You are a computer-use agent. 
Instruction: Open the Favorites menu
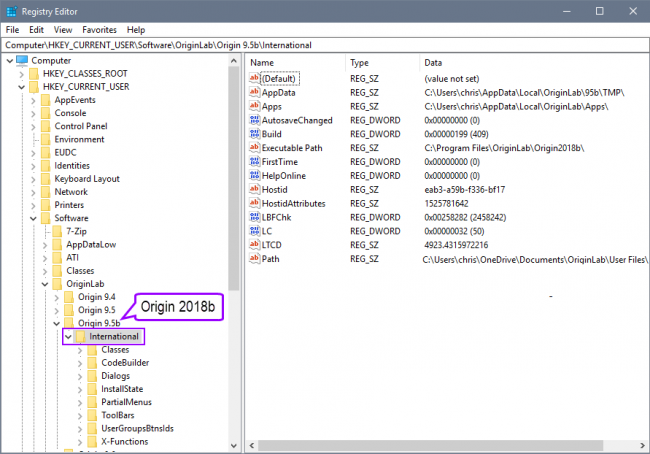tap(98, 30)
